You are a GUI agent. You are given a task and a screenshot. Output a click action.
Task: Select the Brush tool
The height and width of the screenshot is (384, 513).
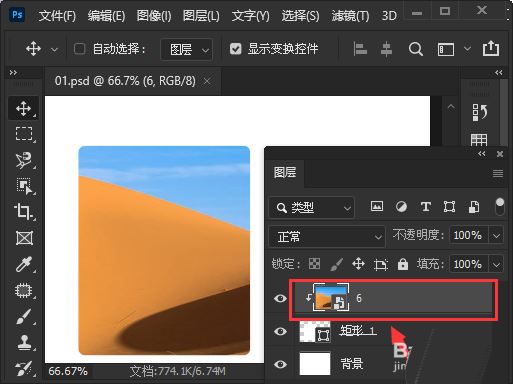click(x=24, y=316)
